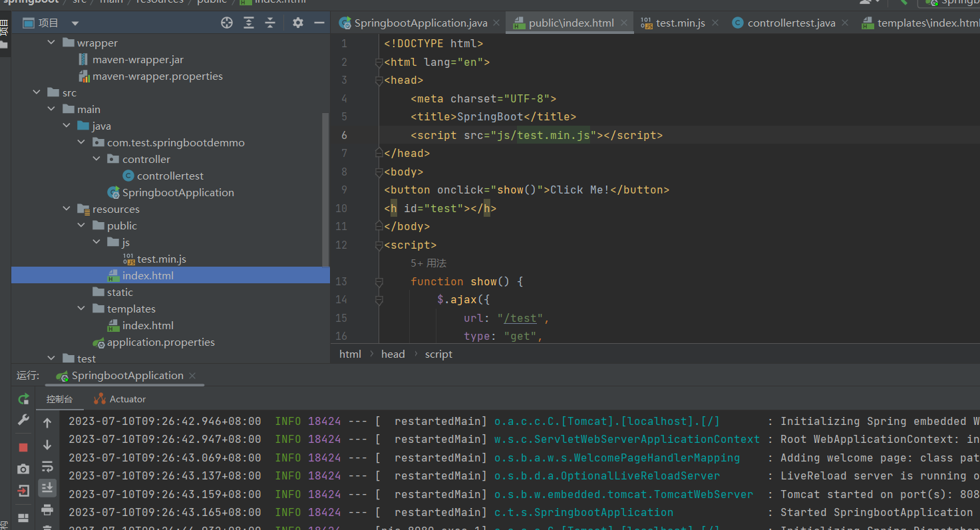Click the script breadcrumb
Viewport: 980px width, 530px height.
pos(438,354)
